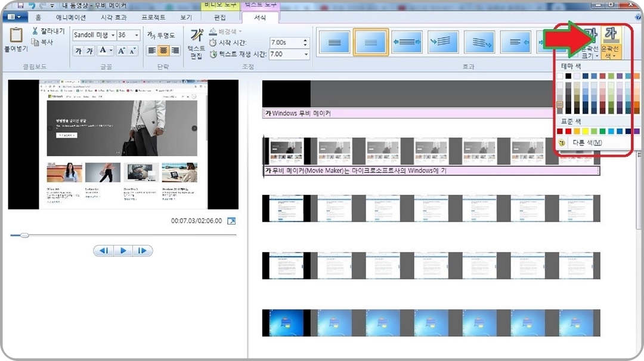The height and width of the screenshot is (361, 644).
Task: Switch to the 애니메이션 tab
Action: click(x=71, y=17)
